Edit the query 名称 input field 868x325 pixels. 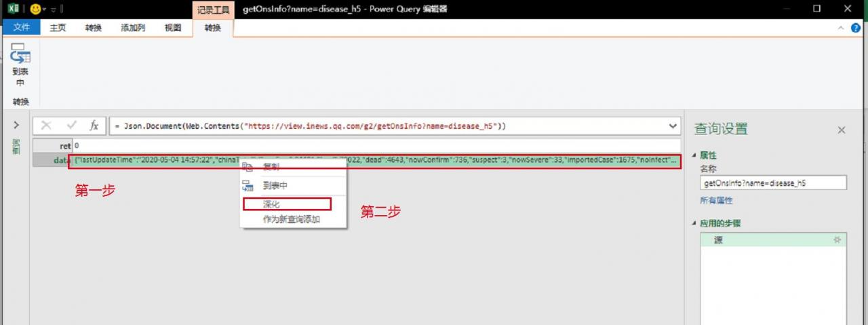coord(773,183)
